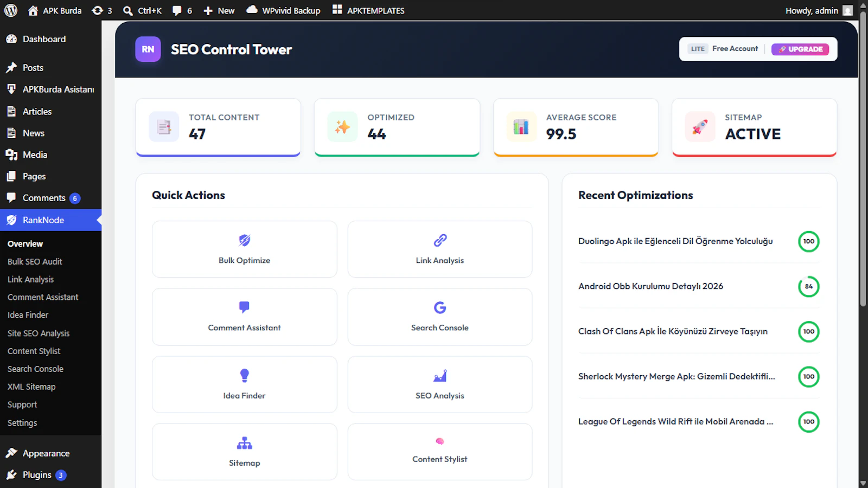
Task: Click the Total Content document icon
Action: (164, 127)
